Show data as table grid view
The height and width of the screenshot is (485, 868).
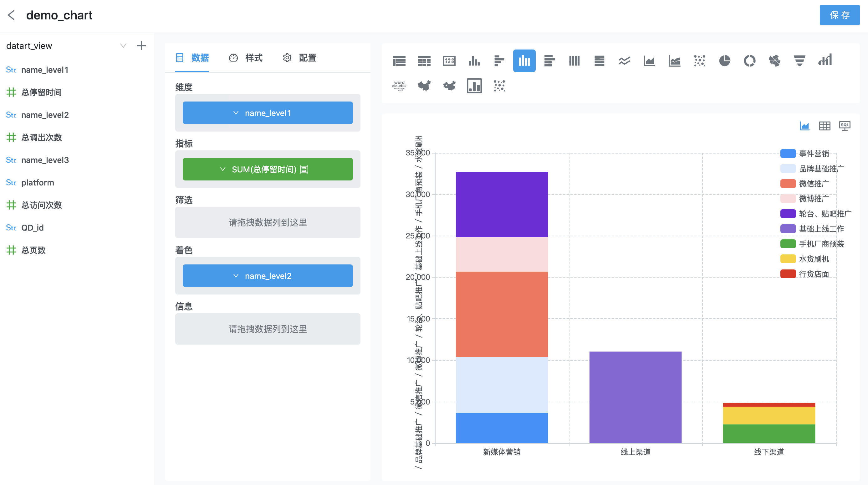[825, 126]
